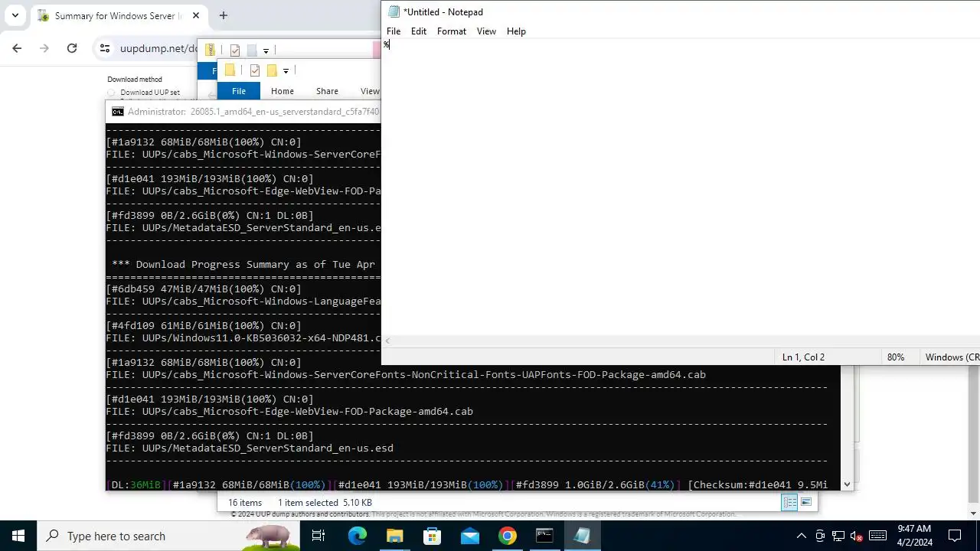Launch Microsoft Edge from taskbar
Viewport: 980px width, 551px height.
click(x=357, y=536)
